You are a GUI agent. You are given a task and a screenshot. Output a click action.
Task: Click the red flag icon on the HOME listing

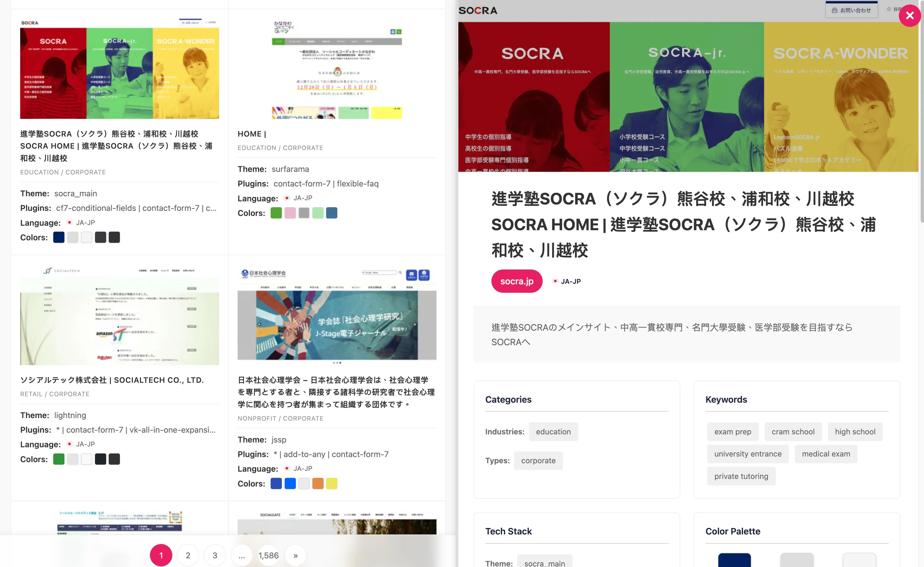click(287, 198)
